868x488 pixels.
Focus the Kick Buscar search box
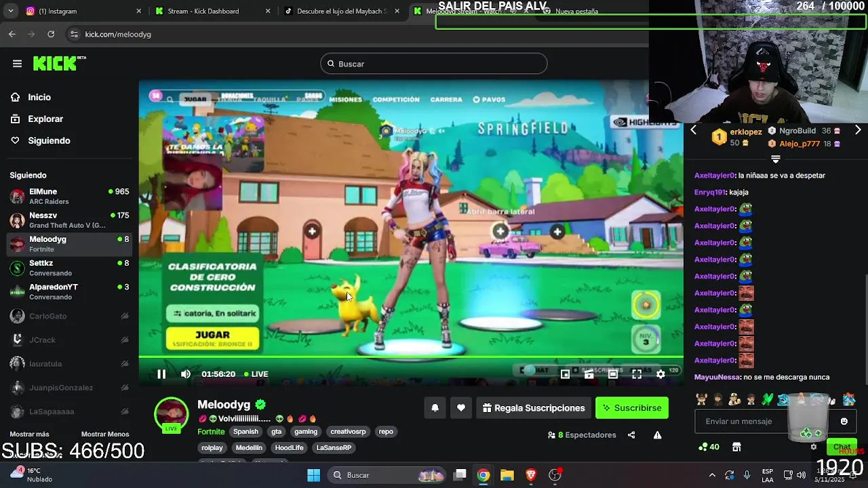[x=434, y=64]
